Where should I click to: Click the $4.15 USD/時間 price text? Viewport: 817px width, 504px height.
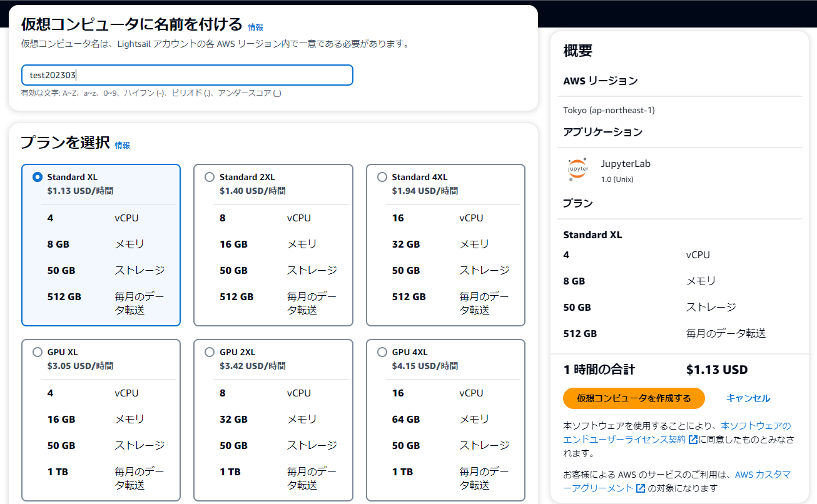coord(425,366)
